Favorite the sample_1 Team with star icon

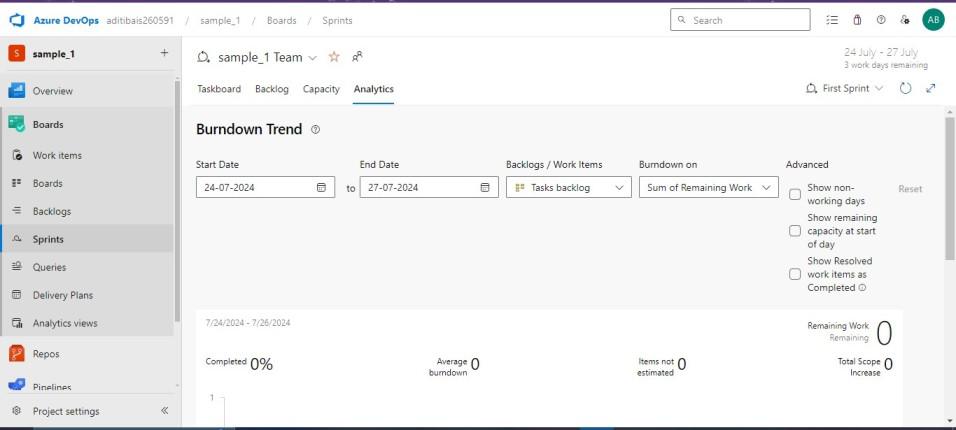click(334, 57)
